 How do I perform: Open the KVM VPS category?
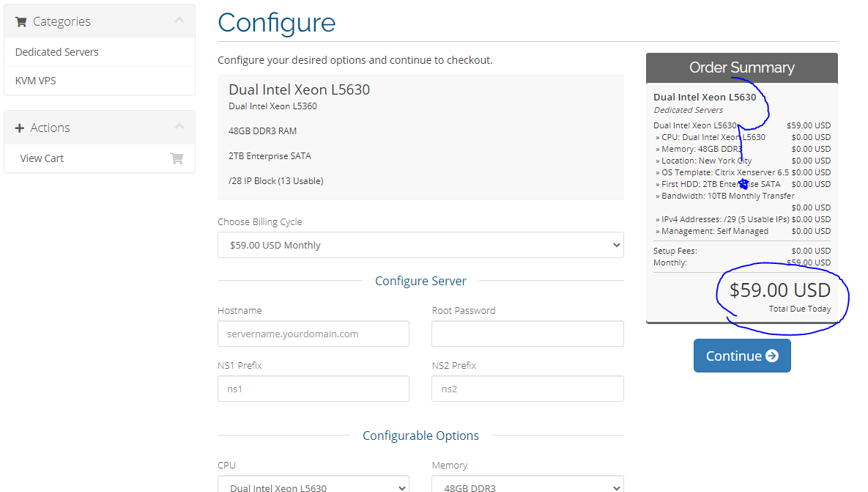36,81
